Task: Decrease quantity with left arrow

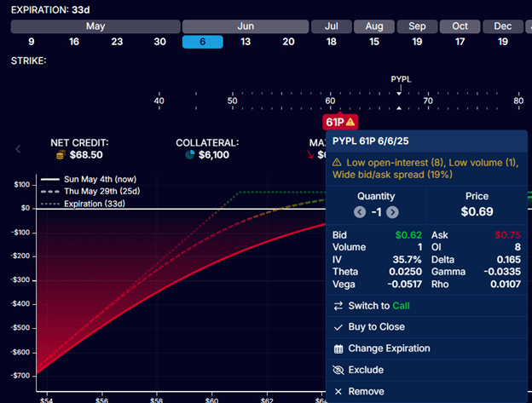Action: pos(360,212)
